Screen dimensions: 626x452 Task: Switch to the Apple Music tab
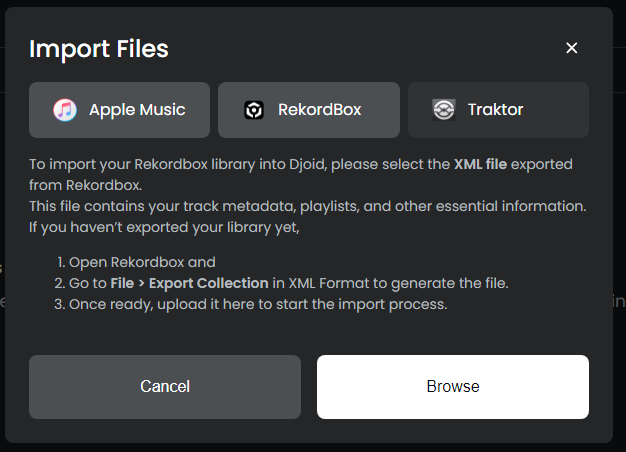click(x=119, y=110)
